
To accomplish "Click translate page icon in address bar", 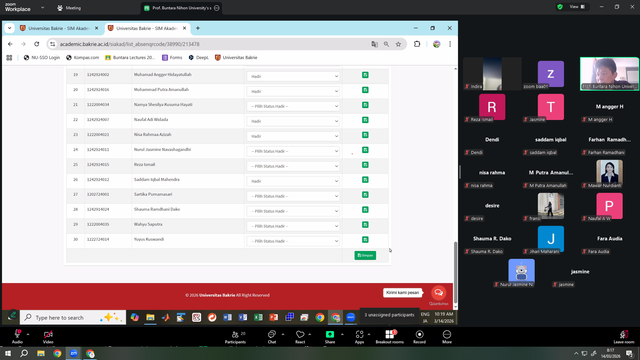I will click(374, 44).
